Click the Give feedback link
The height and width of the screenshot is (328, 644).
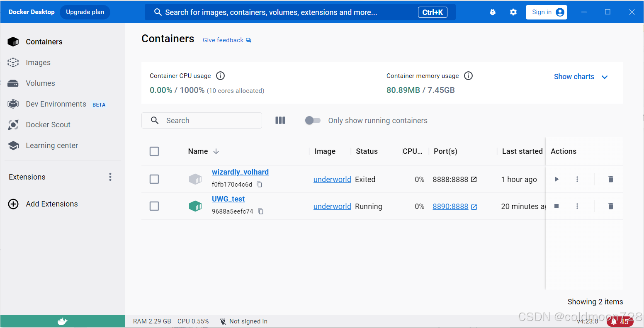pos(223,40)
